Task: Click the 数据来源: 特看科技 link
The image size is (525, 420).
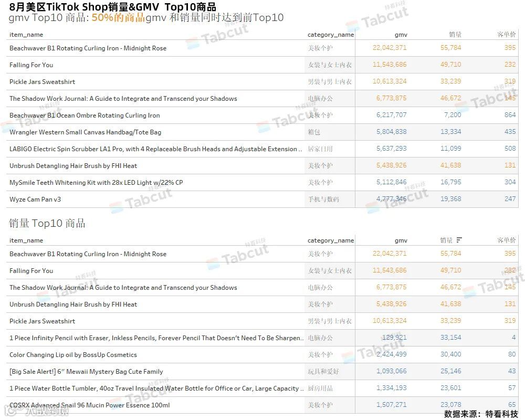Action: pos(480,414)
